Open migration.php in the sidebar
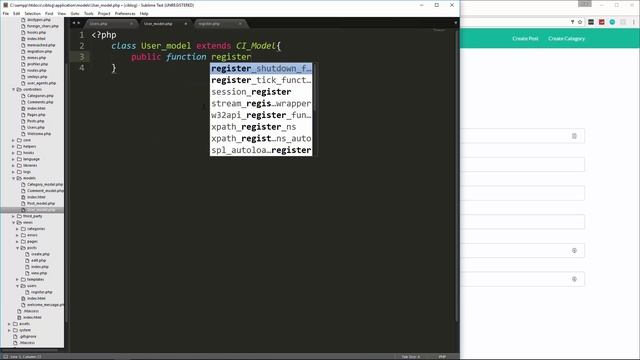 point(40,51)
